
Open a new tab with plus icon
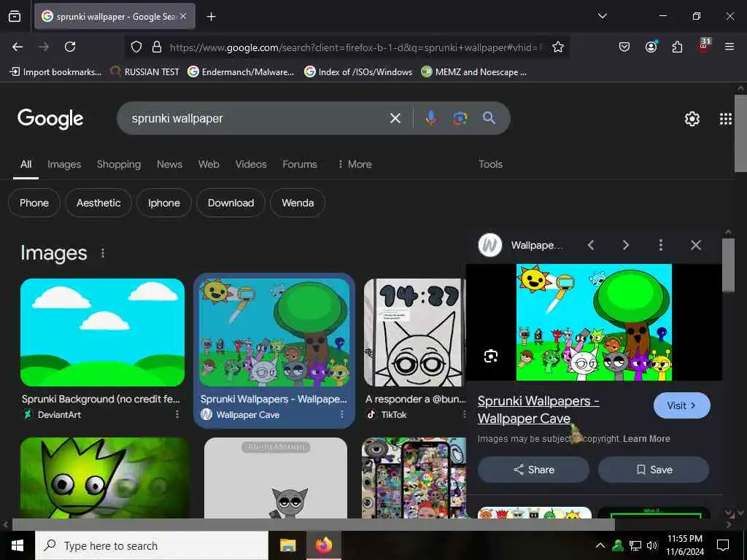(211, 17)
